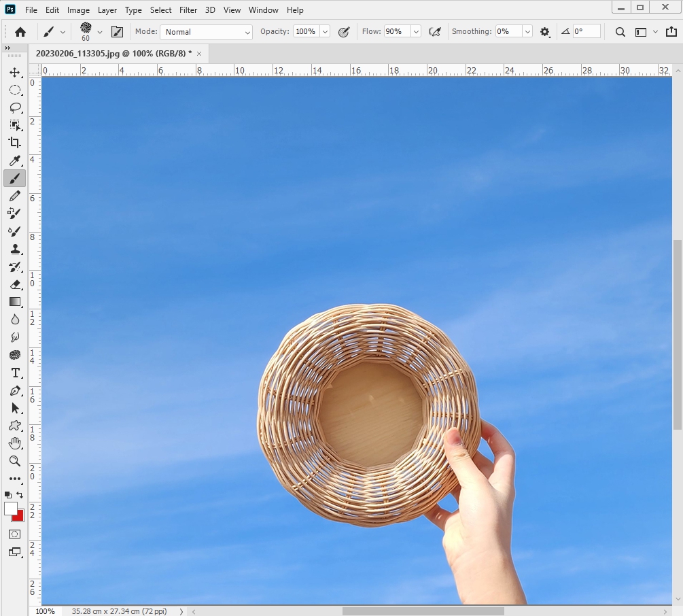Open the Search icon
This screenshot has width=683, height=616.
pyautogui.click(x=620, y=32)
